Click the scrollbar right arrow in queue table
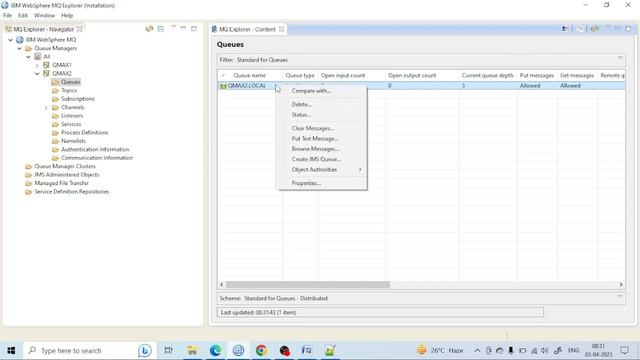Image resolution: width=640 pixels, height=360 pixels. click(621, 284)
